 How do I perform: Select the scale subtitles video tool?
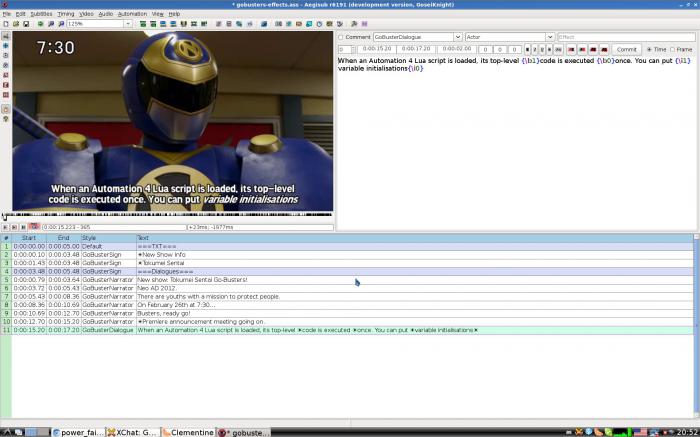point(6,75)
